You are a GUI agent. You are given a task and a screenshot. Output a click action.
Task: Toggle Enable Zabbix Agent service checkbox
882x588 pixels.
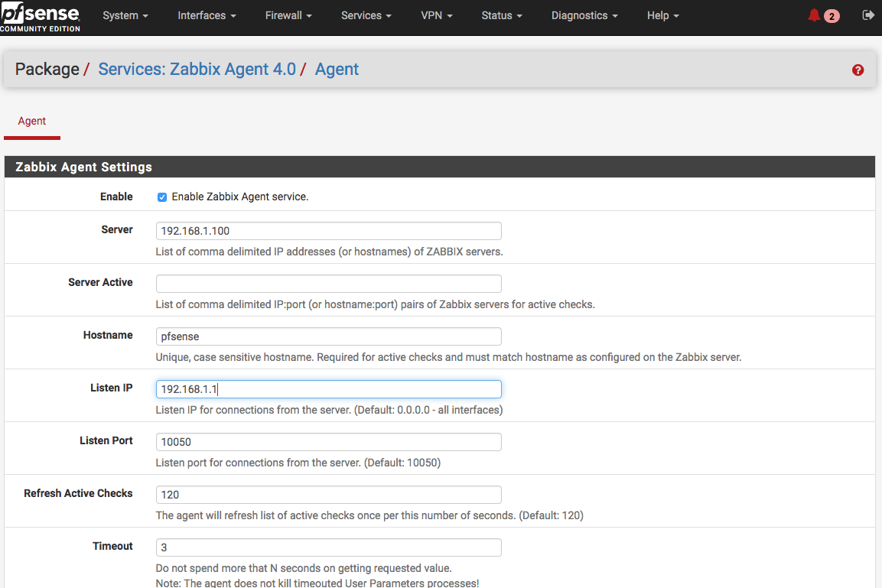(x=162, y=197)
